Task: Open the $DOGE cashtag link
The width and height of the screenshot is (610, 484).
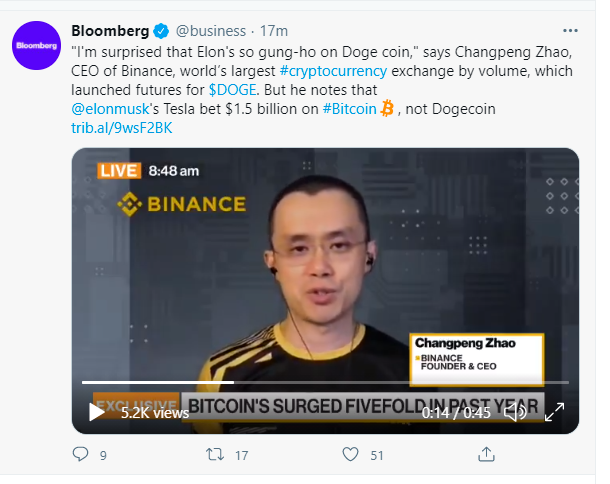Action: (x=233, y=90)
